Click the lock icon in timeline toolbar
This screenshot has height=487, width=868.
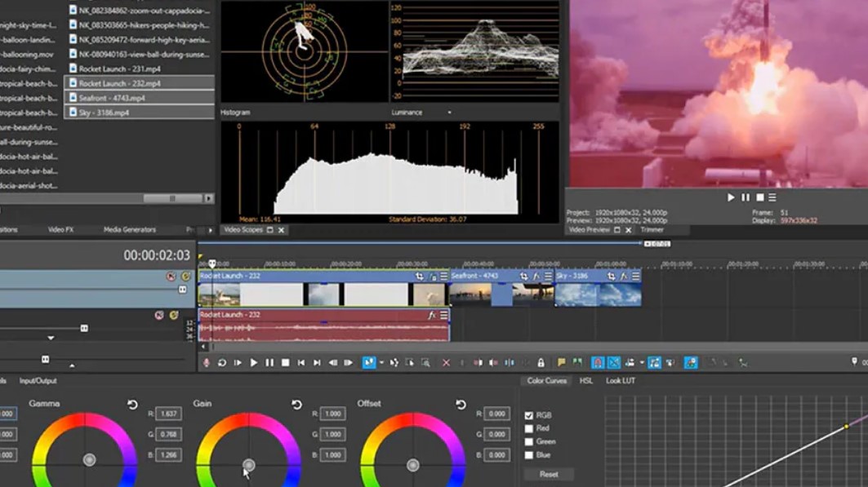click(x=541, y=363)
